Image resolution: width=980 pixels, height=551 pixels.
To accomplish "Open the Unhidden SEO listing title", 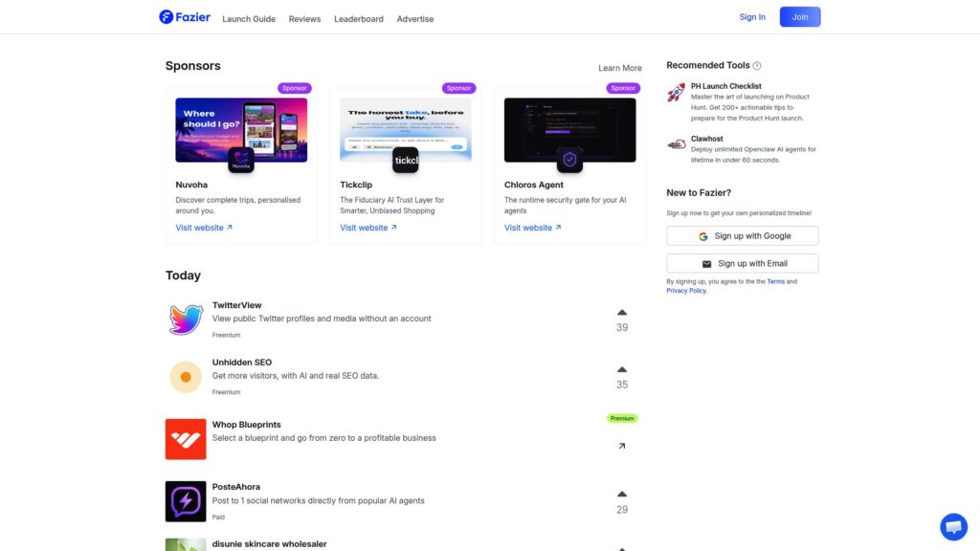I will click(x=242, y=363).
